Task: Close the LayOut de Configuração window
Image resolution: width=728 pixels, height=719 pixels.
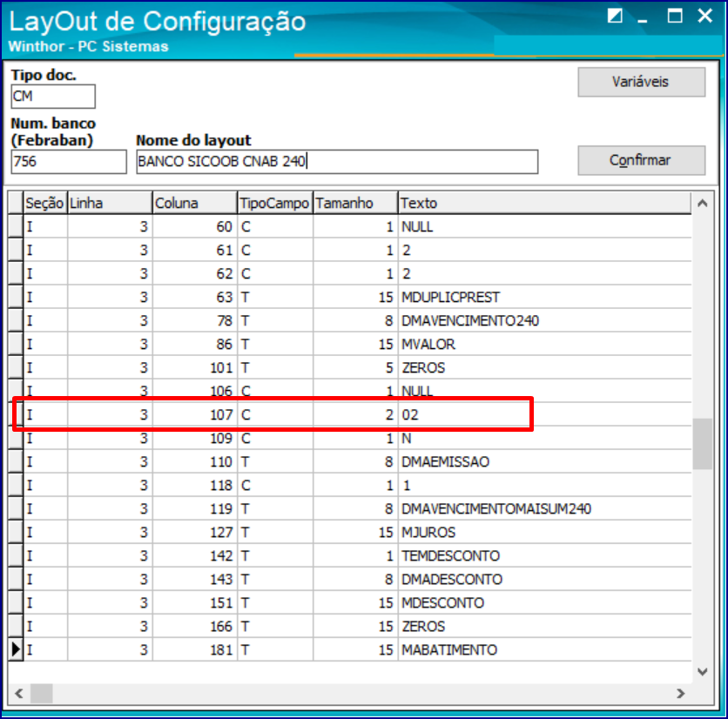Action: click(x=704, y=17)
